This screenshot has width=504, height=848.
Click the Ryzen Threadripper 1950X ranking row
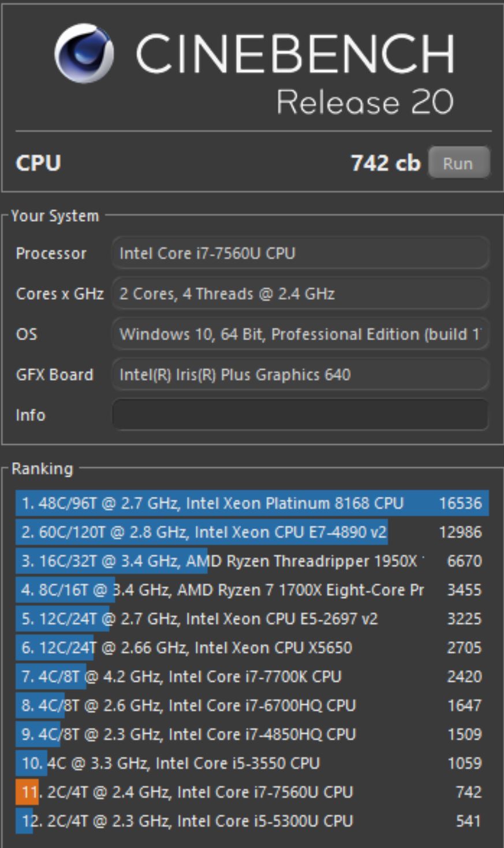(252, 561)
